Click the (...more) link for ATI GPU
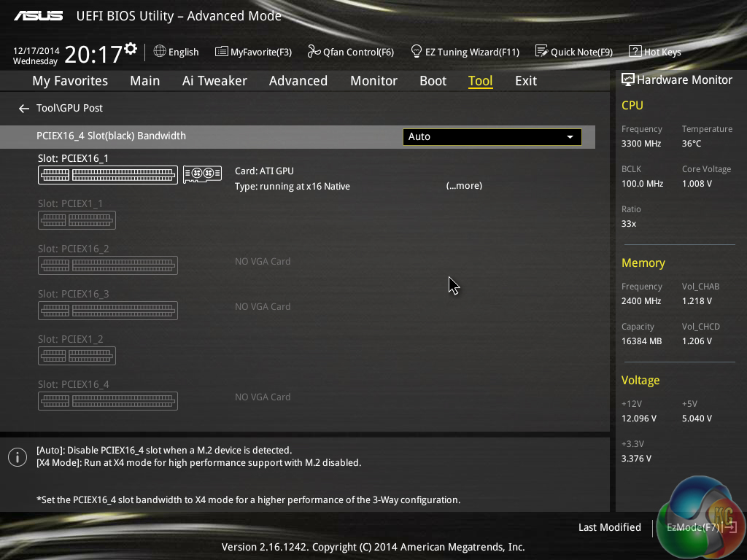Viewport: 747px width, 560px height. click(464, 186)
